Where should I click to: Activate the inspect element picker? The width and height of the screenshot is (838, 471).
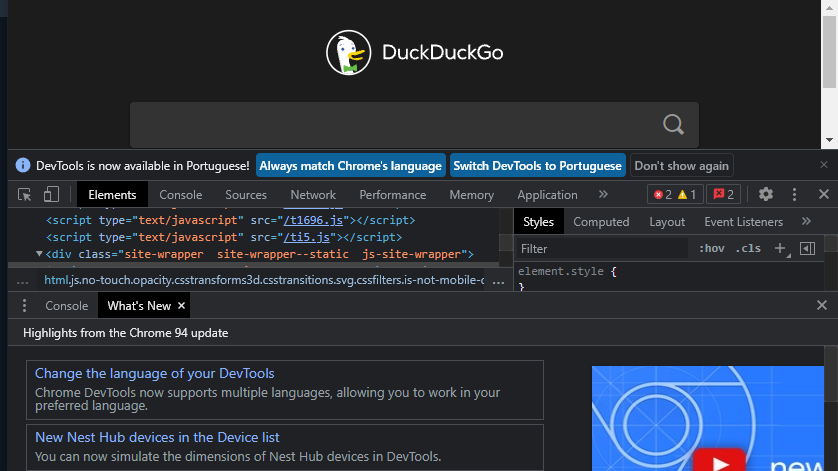point(25,194)
